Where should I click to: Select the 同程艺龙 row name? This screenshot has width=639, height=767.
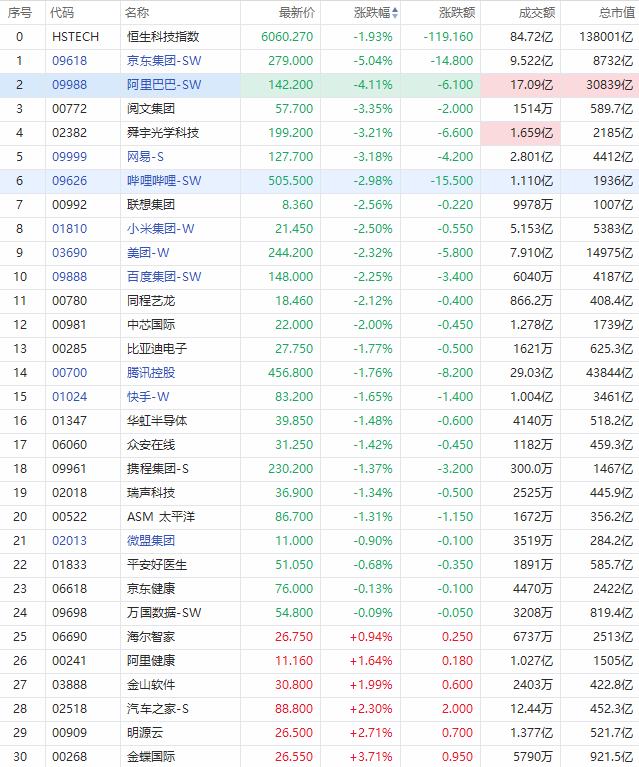[x=151, y=300]
